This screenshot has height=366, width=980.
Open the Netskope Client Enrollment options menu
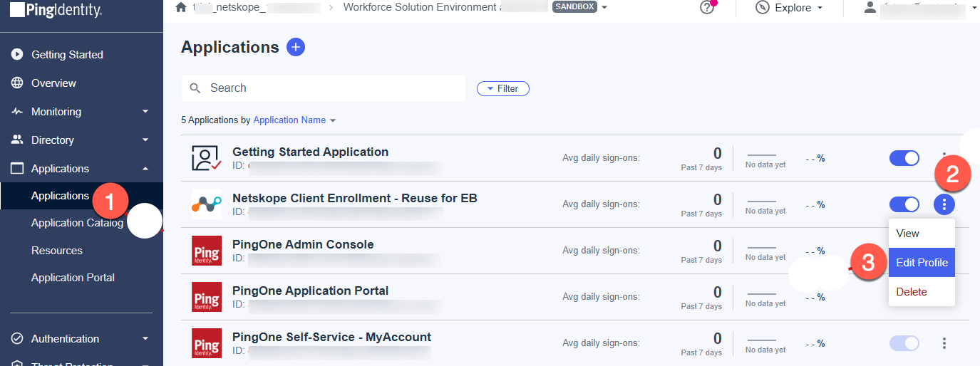click(944, 205)
